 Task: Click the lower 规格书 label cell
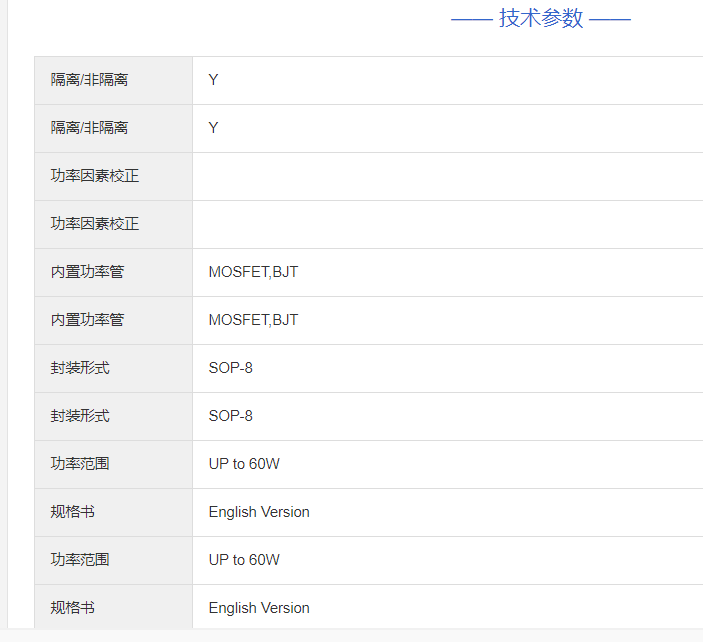point(73,608)
